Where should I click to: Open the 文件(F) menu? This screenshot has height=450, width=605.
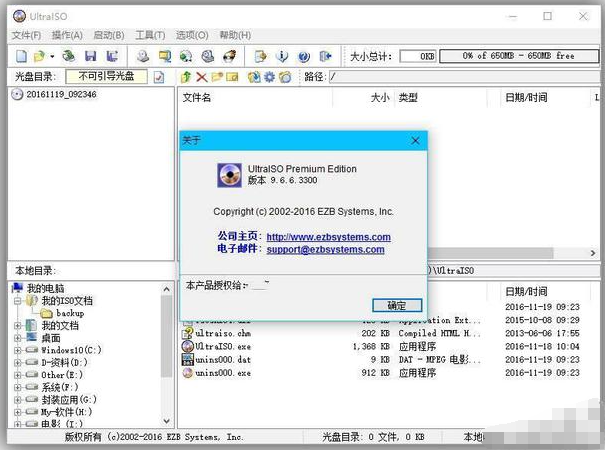coord(26,36)
